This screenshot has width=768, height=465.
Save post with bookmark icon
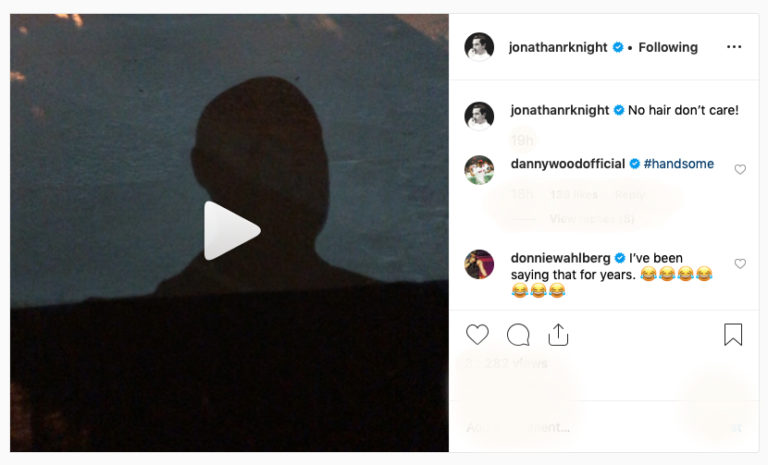(733, 334)
